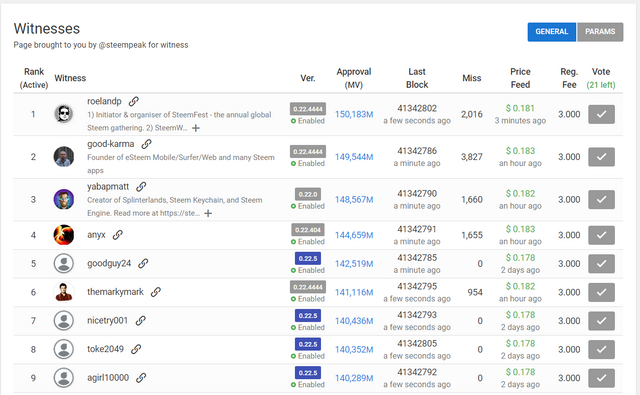Click the chain link icon beside yabapmatt
640x395 pixels.
141,186
